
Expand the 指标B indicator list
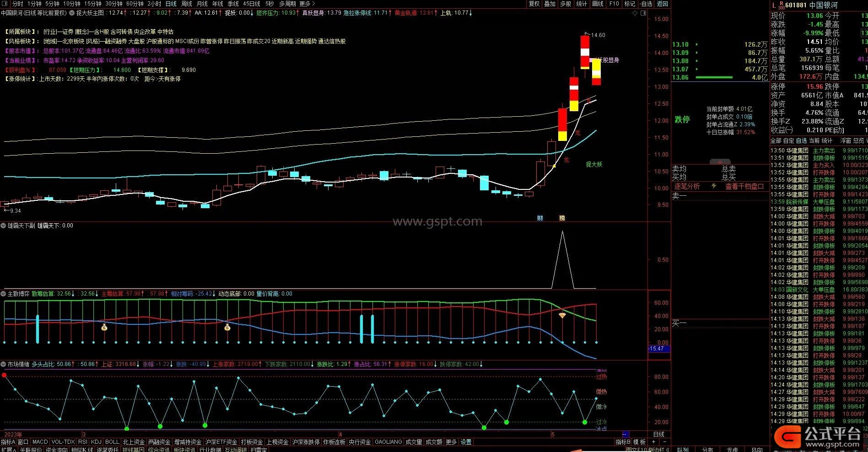pos(623,442)
